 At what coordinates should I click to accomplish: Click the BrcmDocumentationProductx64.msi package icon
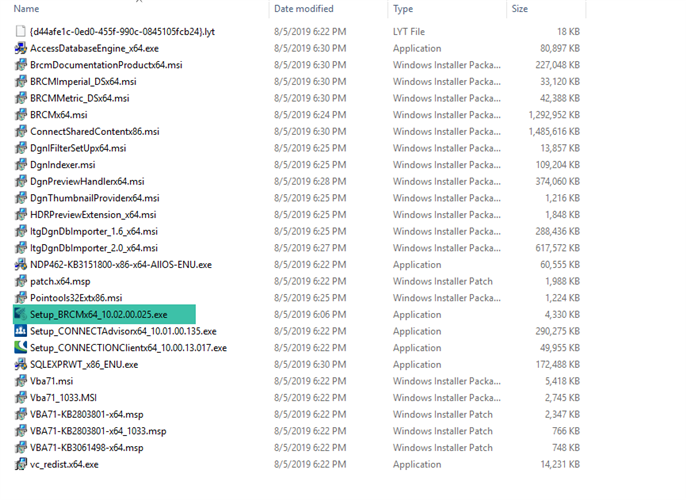(x=21, y=65)
